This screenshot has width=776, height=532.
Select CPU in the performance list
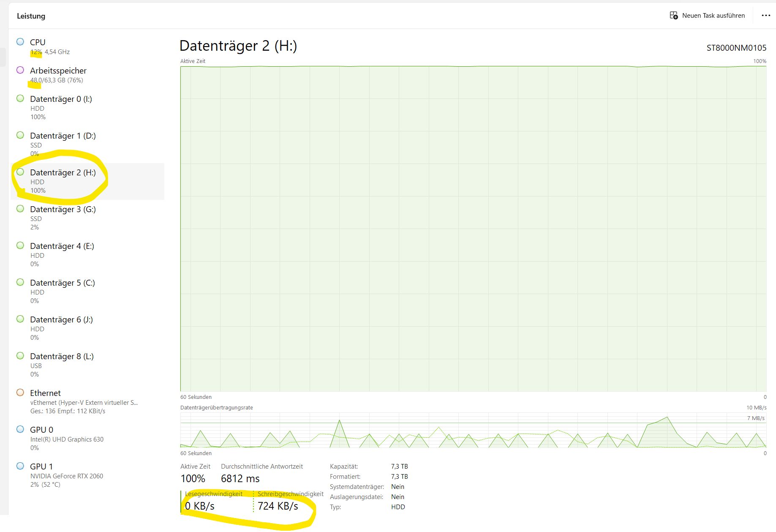point(87,47)
